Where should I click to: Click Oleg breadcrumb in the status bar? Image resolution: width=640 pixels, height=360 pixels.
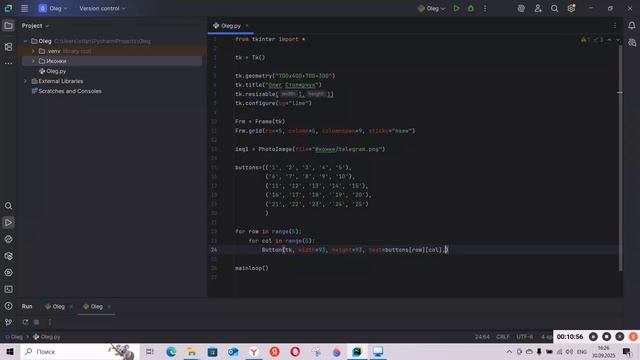[x=14, y=337]
